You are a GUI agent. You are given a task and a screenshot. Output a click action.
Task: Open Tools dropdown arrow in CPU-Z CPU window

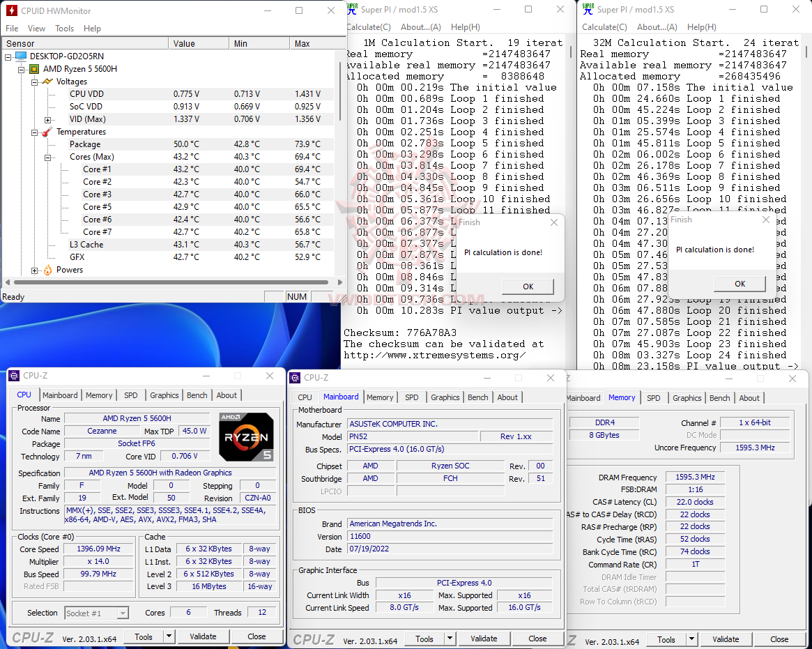(x=169, y=636)
